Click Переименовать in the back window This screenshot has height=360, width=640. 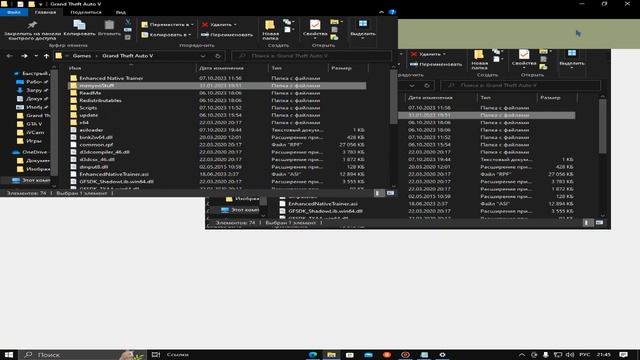coord(436,64)
